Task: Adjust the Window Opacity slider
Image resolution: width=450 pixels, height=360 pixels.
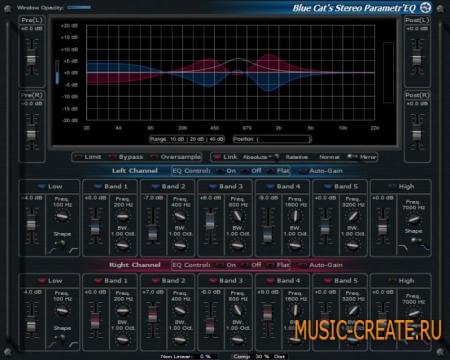Action: coord(79,7)
